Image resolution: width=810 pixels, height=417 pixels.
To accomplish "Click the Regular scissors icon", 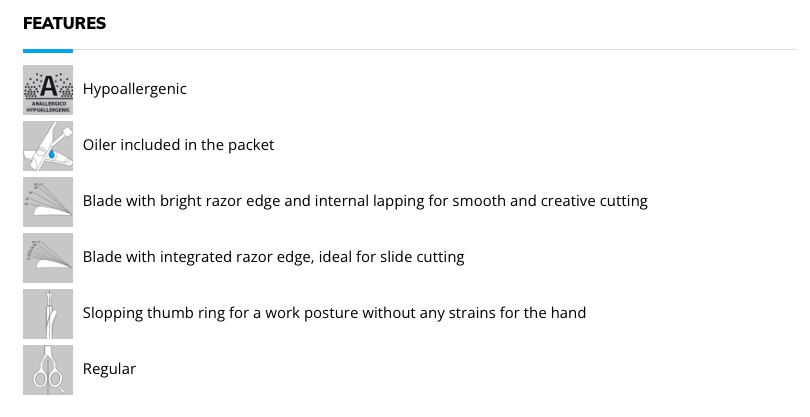I will (x=48, y=369).
